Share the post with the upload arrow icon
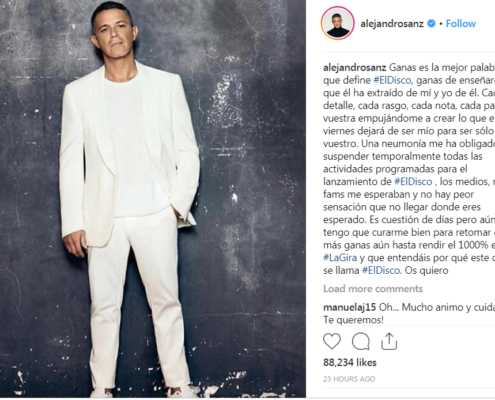The width and height of the screenshot is (495, 400). pos(389,341)
